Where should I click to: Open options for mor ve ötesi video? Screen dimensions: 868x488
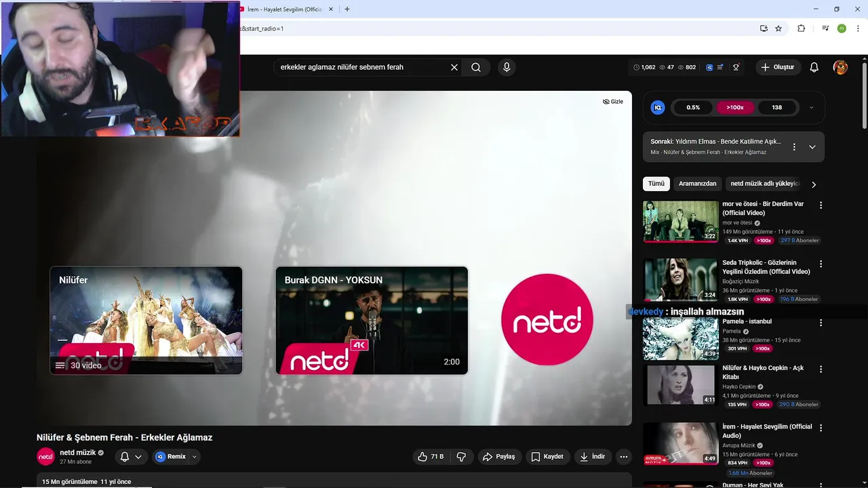[821, 205]
